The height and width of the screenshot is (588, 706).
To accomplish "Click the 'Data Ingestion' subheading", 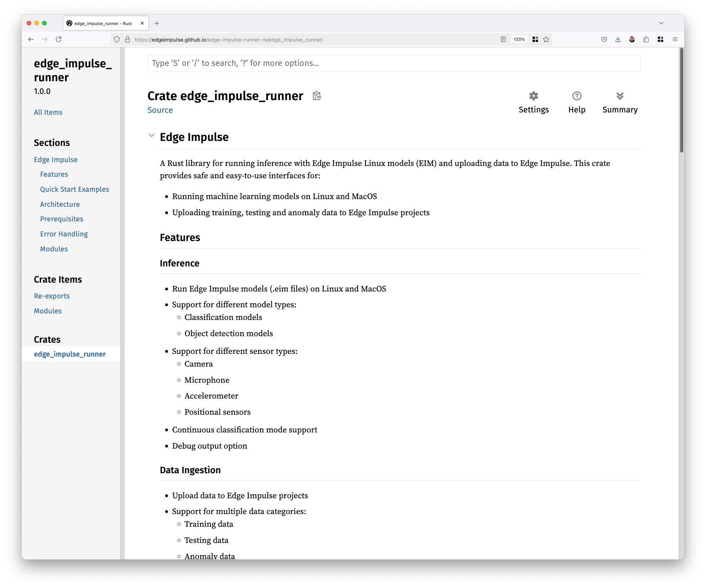I will tap(190, 470).
